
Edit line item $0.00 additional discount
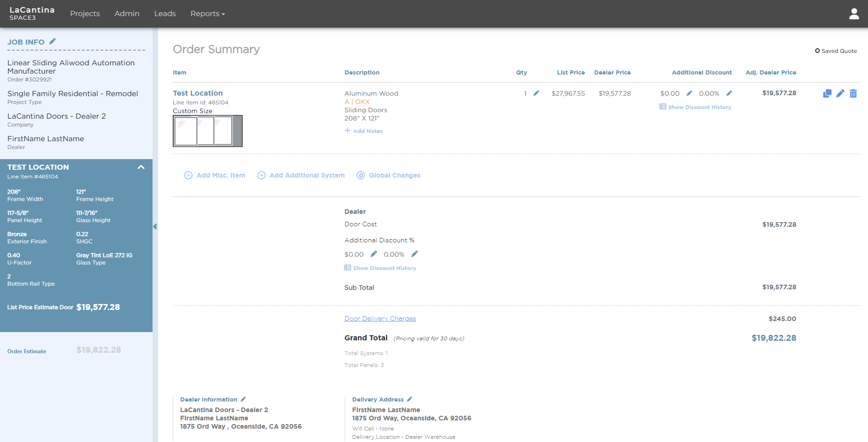[689, 93]
